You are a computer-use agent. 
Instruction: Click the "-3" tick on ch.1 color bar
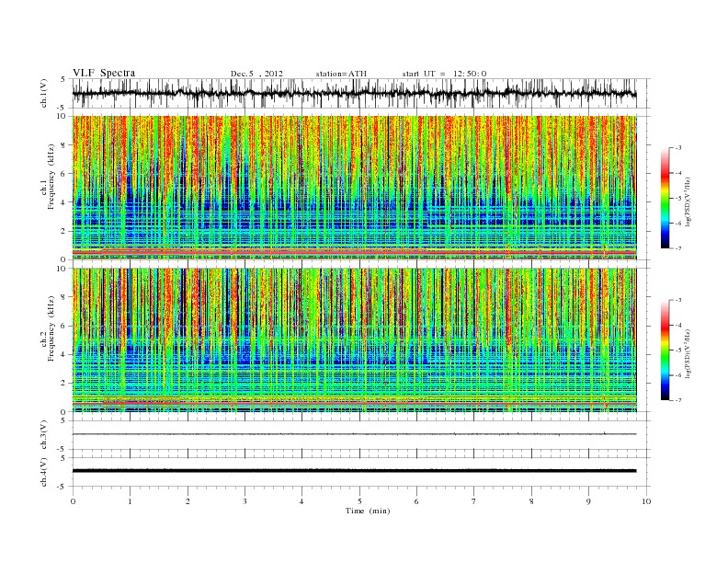point(678,148)
